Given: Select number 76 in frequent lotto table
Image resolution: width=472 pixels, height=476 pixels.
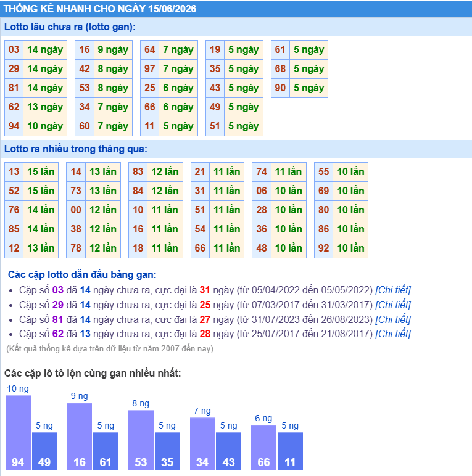Looking at the screenshot, I should (x=14, y=210).
